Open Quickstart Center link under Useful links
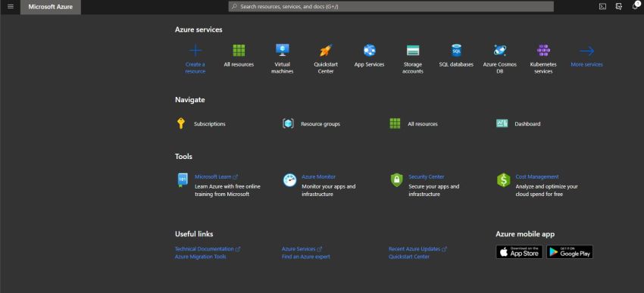 click(409, 257)
